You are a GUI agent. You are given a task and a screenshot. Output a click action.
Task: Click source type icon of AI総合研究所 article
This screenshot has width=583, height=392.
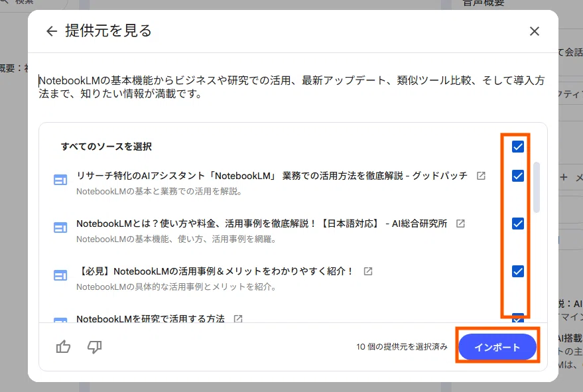coord(60,228)
